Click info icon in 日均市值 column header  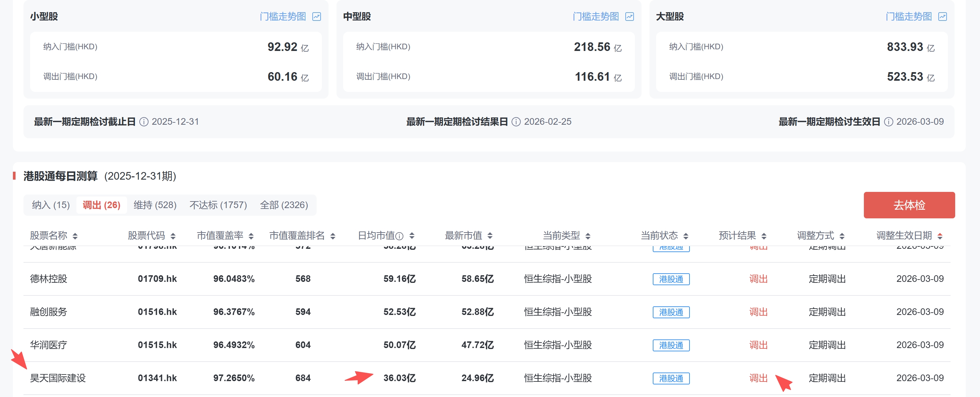click(x=399, y=236)
